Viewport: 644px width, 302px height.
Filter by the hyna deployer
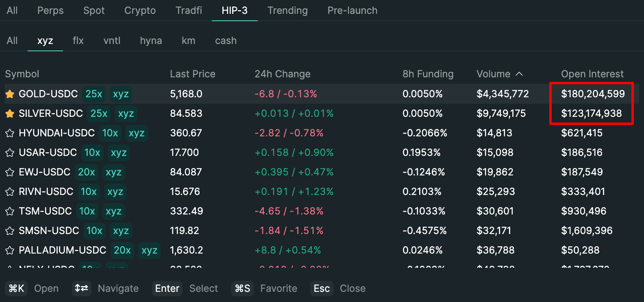(151, 41)
